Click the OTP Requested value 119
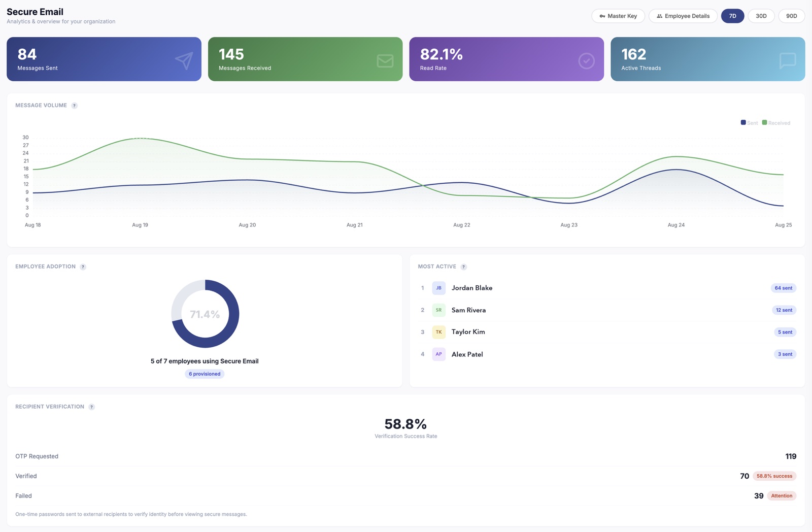The width and height of the screenshot is (812, 532). click(x=791, y=456)
